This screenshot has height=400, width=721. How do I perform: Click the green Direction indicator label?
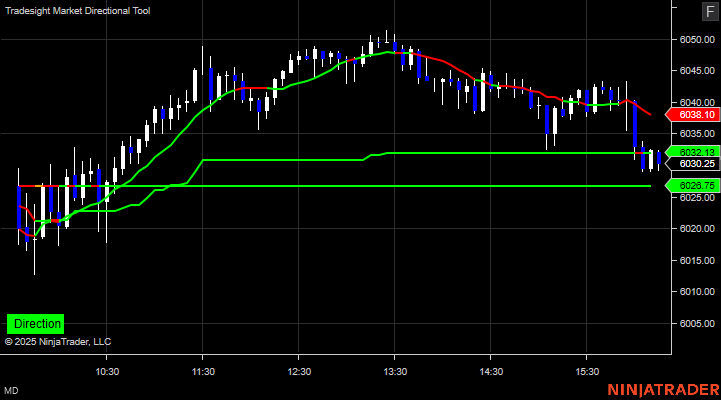[x=35, y=324]
